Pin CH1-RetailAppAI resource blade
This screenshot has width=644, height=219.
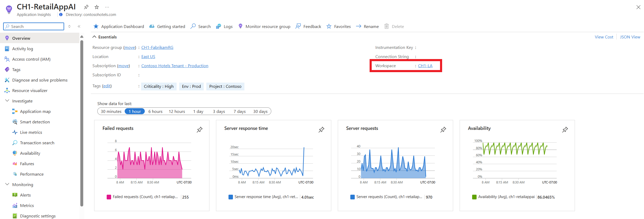coord(86,7)
